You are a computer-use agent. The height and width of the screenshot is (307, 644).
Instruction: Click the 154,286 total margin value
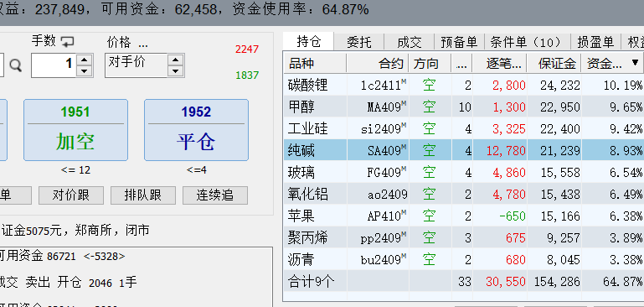click(557, 282)
